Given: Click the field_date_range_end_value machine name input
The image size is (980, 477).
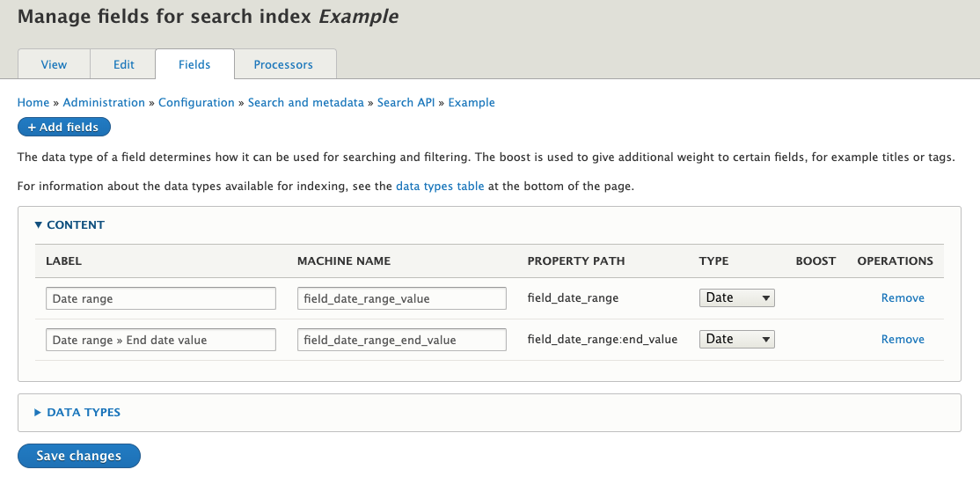Looking at the screenshot, I should coord(402,340).
